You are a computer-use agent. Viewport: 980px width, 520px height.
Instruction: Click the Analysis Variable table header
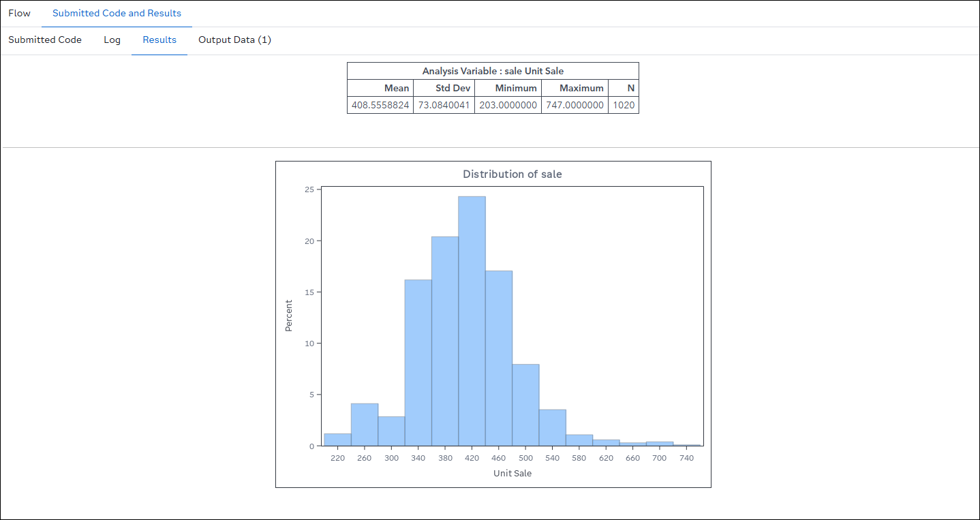point(493,71)
